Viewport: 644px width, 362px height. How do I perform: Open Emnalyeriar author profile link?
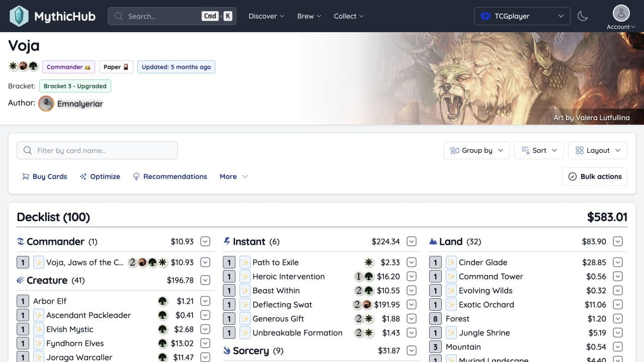80,104
